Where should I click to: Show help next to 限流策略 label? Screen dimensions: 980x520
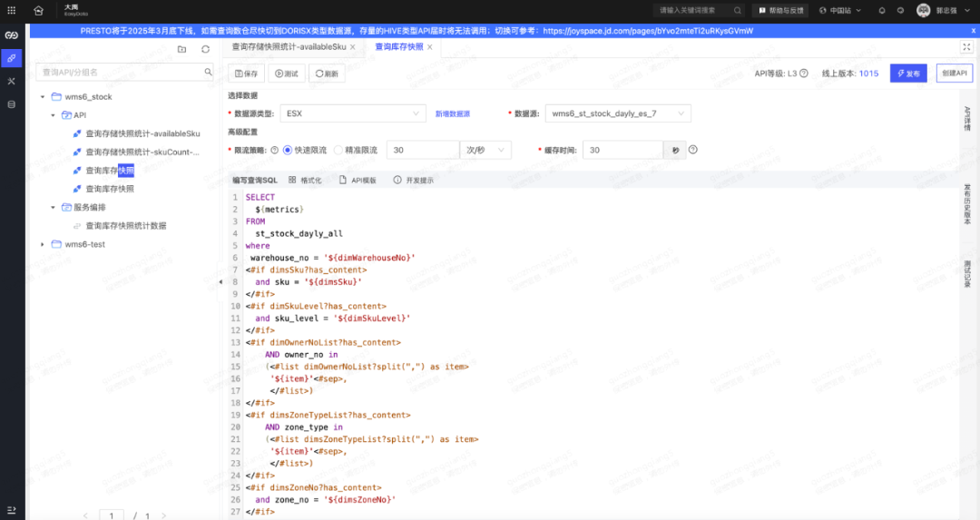(274, 150)
